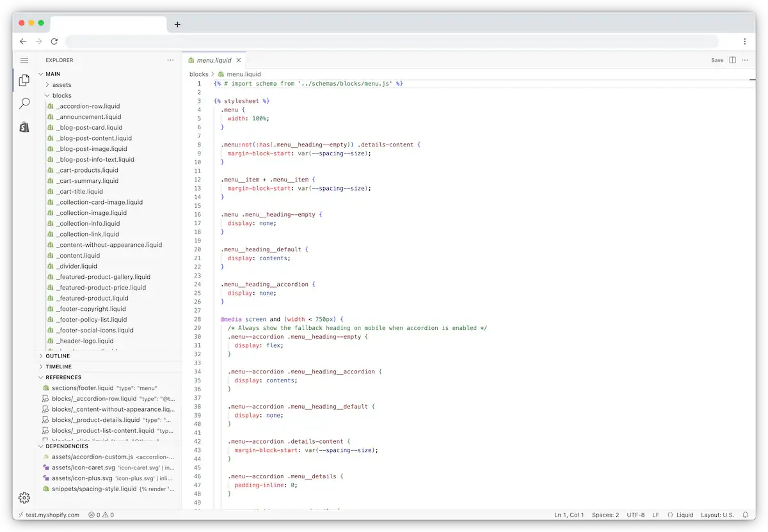This screenshot has height=532, width=768.
Task: Click Spaces: 2 indentation status
Action: point(605,515)
